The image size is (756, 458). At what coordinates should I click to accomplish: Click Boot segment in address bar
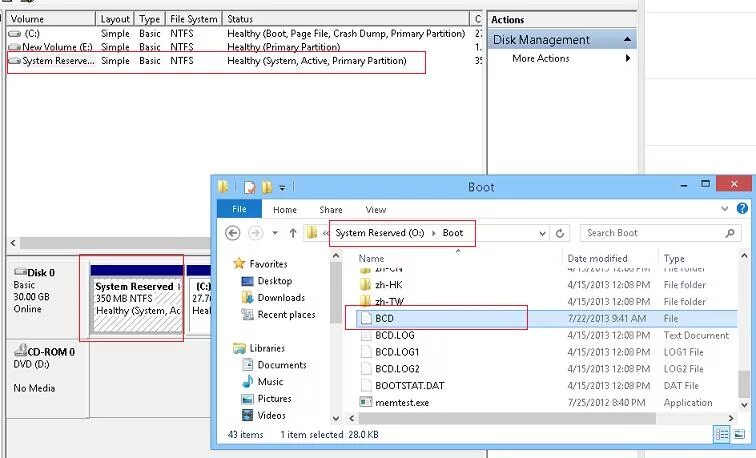453,233
